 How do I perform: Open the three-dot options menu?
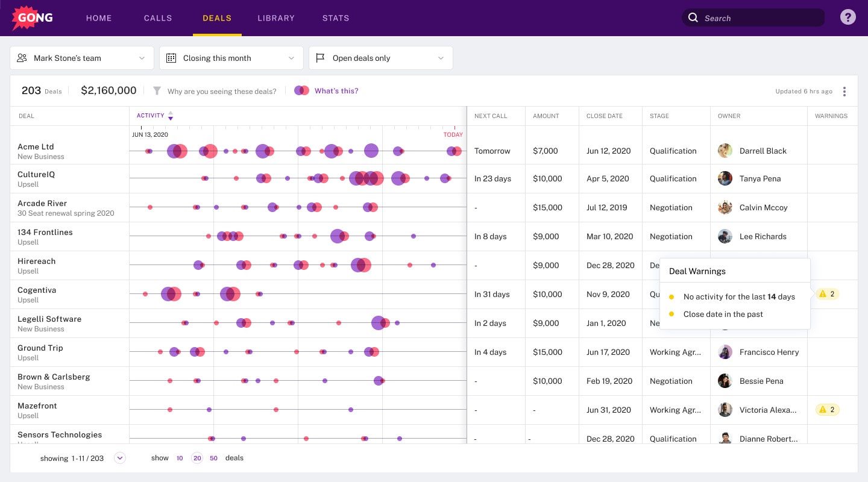pos(844,91)
